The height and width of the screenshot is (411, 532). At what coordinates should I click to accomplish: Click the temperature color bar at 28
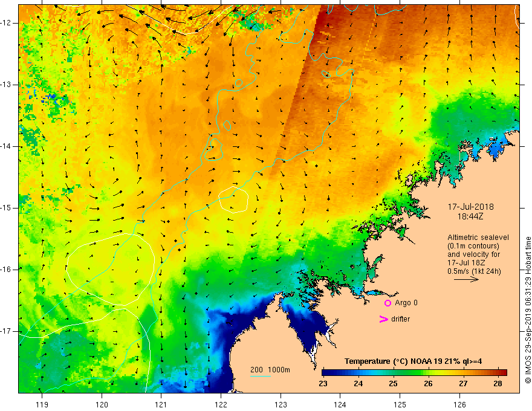[x=498, y=372]
